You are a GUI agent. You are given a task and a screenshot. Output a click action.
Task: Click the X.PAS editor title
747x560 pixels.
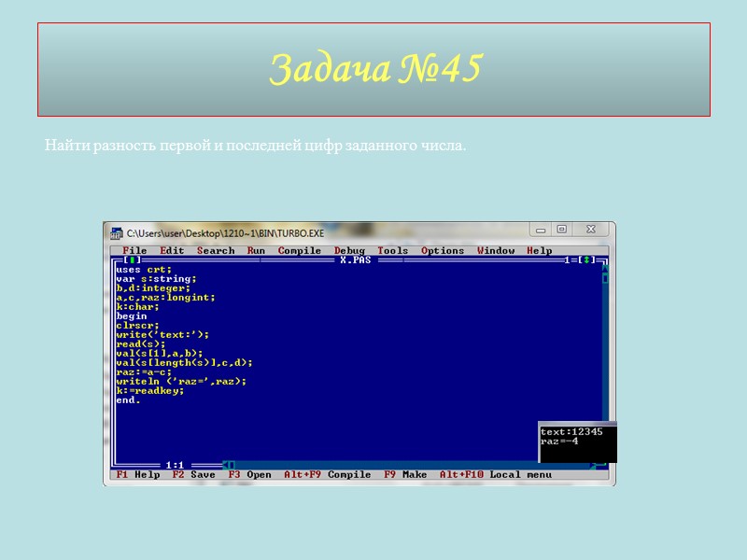[x=356, y=260]
